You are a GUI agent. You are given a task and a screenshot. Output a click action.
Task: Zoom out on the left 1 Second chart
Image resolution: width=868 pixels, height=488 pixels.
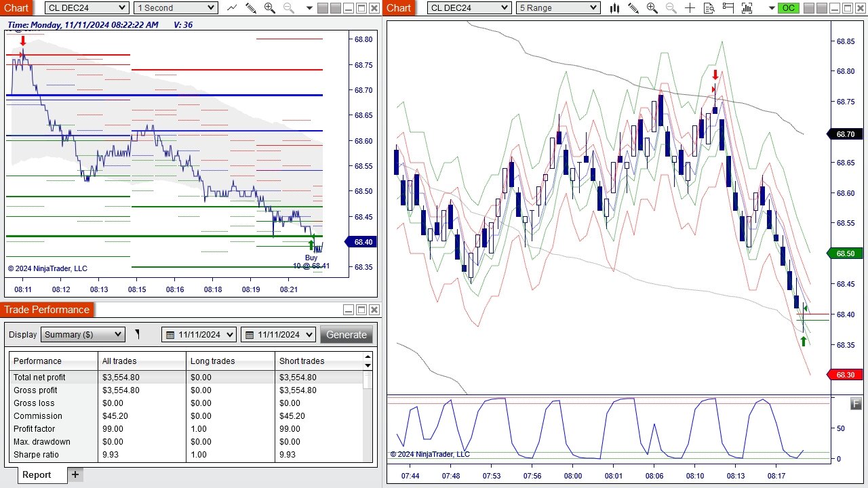[289, 8]
